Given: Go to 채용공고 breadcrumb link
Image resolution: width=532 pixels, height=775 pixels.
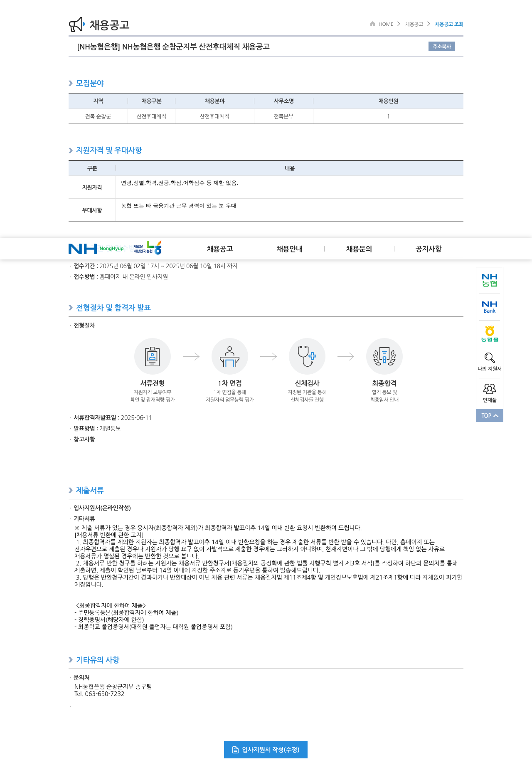Looking at the screenshot, I should click(x=414, y=24).
